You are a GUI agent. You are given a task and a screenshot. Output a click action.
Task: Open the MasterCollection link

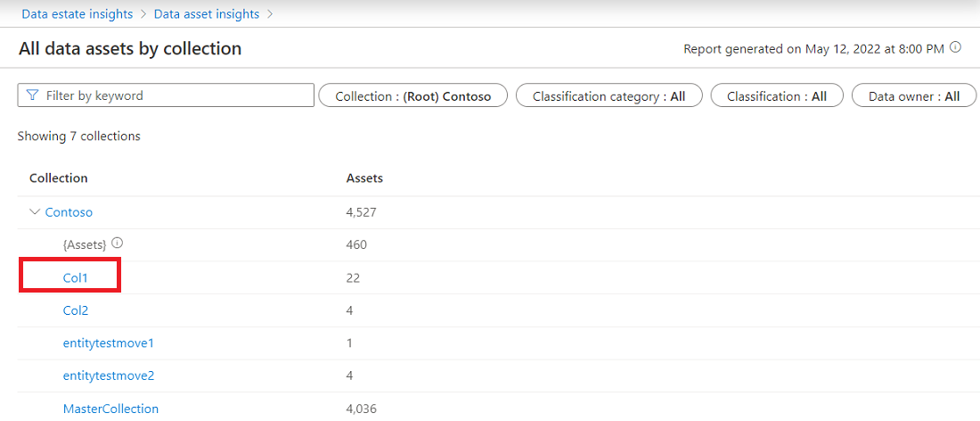(x=110, y=409)
